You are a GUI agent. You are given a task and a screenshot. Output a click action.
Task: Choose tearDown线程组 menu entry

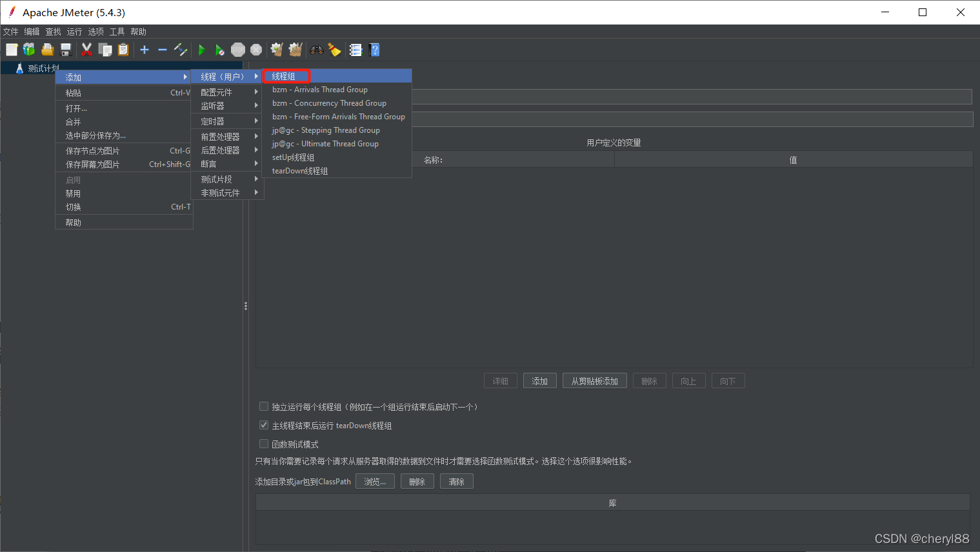[x=337, y=171]
